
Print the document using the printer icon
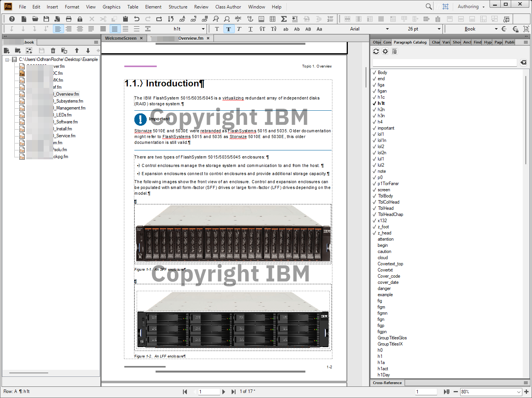pos(69,19)
